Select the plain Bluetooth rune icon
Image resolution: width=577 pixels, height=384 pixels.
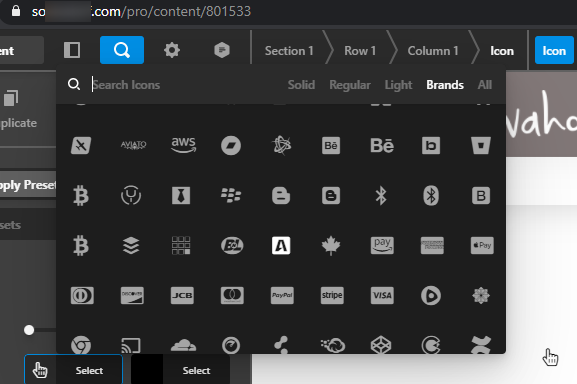(x=381, y=195)
